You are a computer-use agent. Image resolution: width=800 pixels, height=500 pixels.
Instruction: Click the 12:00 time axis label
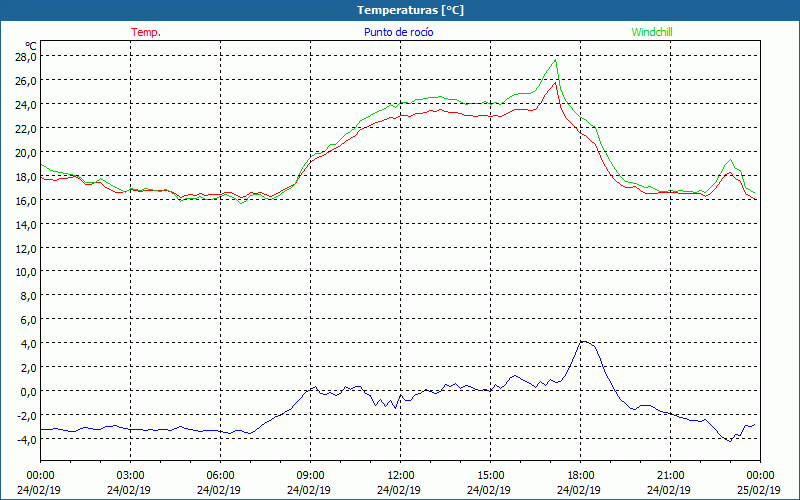pos(401,476)
